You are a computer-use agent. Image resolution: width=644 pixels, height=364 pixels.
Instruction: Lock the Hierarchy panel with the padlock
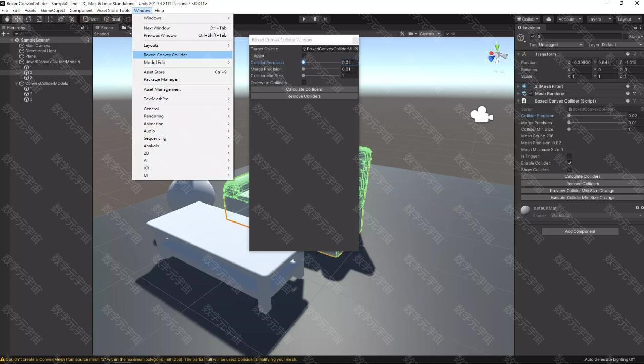point(83,28)
